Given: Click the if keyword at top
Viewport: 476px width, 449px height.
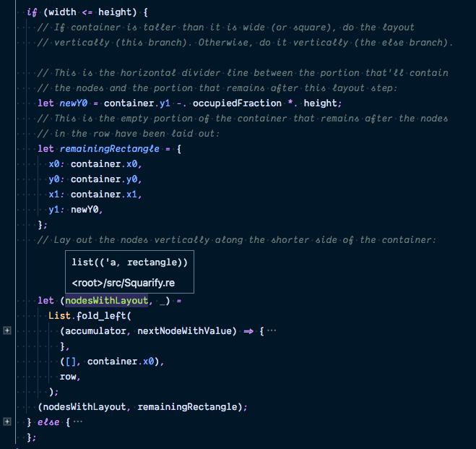Looking at the screenshot, I should [32, 12].
